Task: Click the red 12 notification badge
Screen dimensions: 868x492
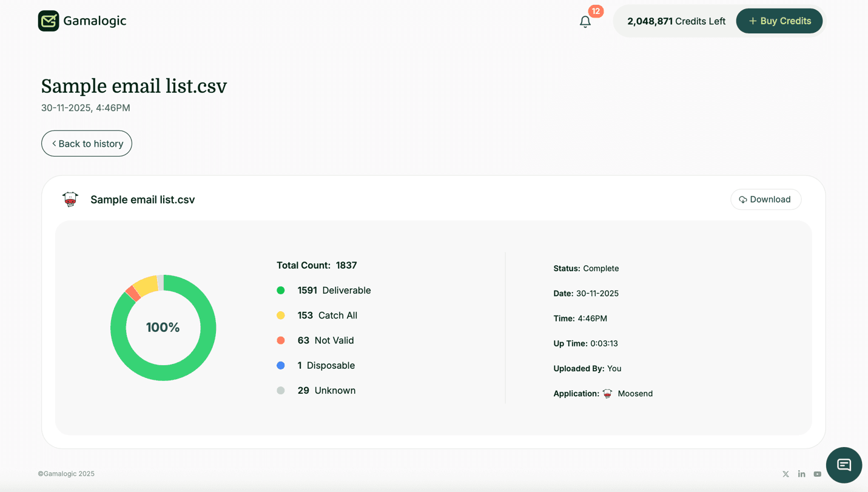Action: click(596, 11)
